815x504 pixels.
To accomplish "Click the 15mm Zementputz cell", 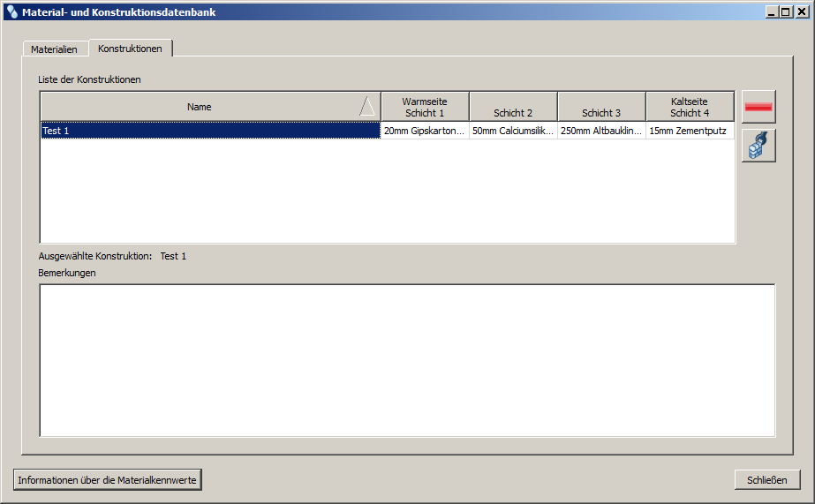I will coord(690,131).
